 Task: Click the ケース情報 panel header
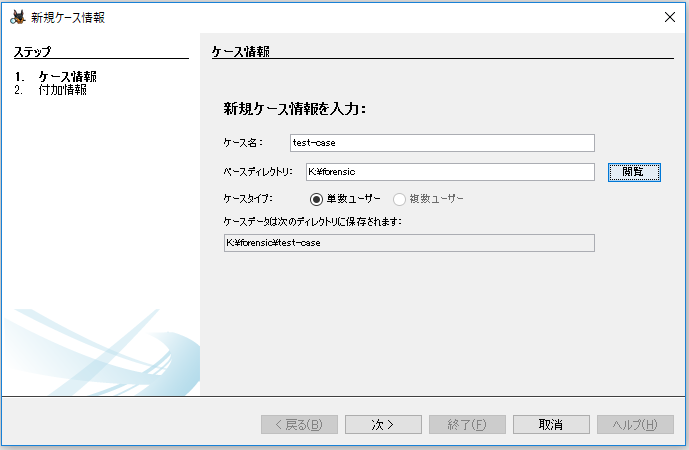242,51
